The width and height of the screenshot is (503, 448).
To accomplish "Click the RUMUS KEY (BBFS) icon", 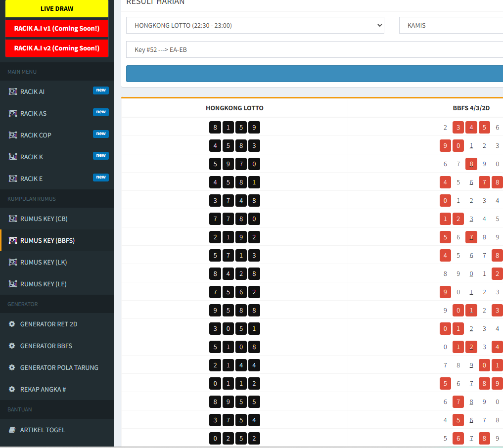I will point(12,240).
